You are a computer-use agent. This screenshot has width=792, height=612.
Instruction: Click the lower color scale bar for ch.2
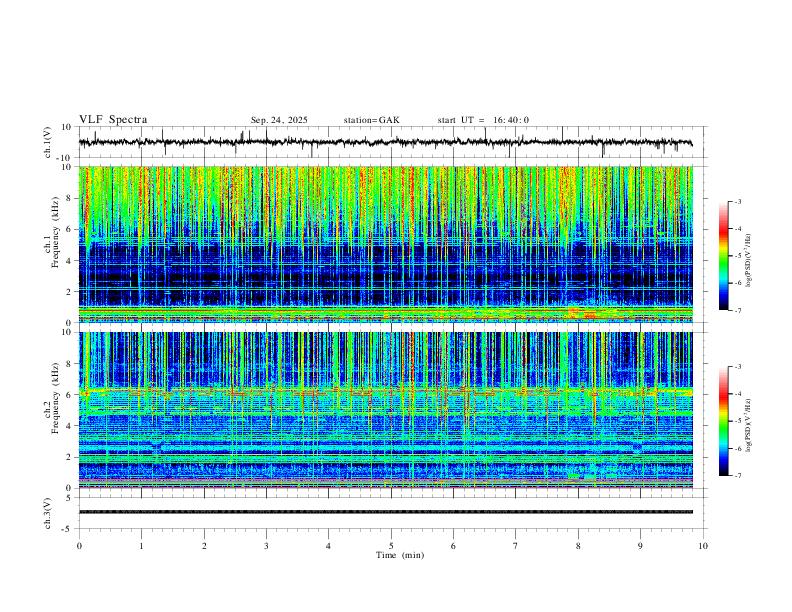[723, 421]
